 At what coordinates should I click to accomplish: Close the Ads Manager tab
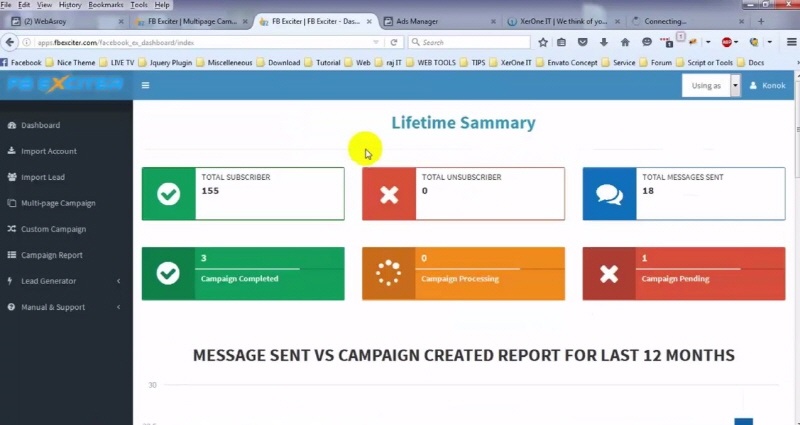493,21
